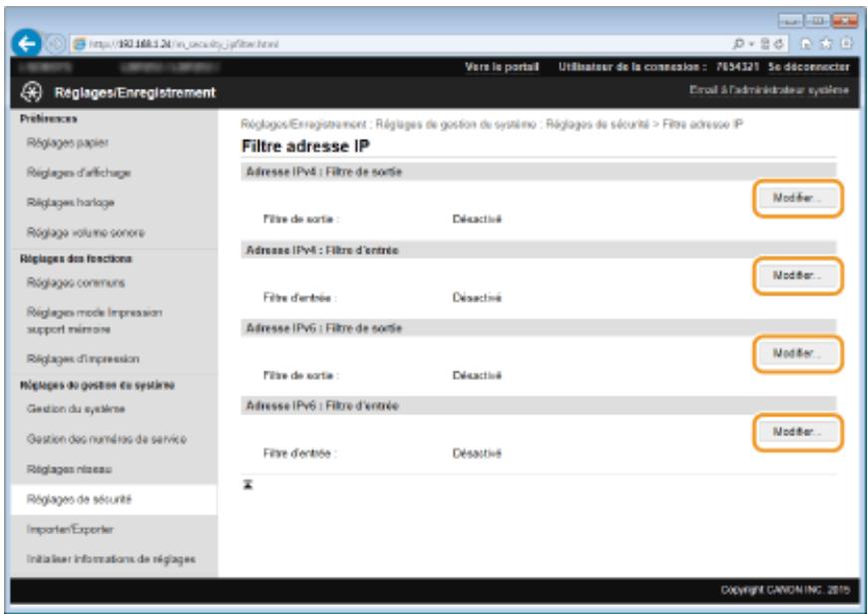868x614 pixels.
Task: Open browser Tools gear icon
Action: coord(846,44)
